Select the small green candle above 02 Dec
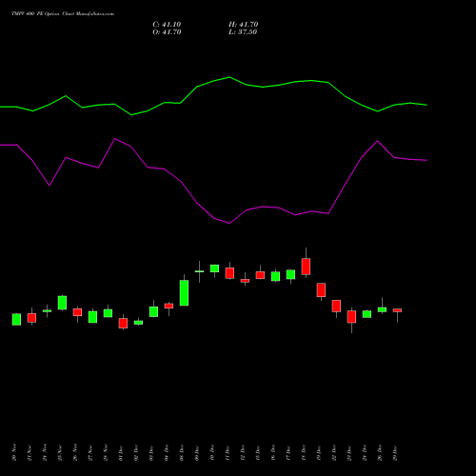The height and width of the screenshot is (476, 476). point(138,323)
